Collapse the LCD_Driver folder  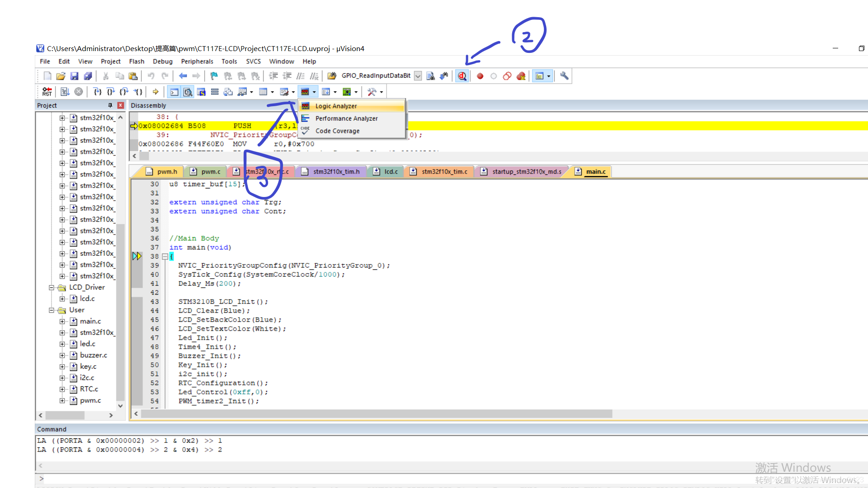52,287
